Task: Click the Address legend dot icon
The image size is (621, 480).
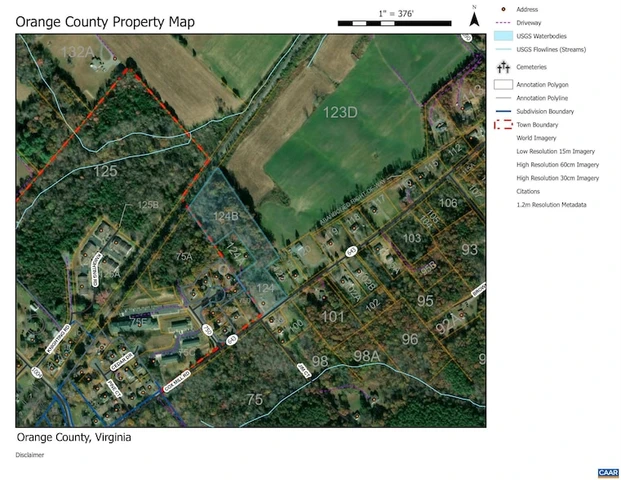Action: click(x=503, y=9)
